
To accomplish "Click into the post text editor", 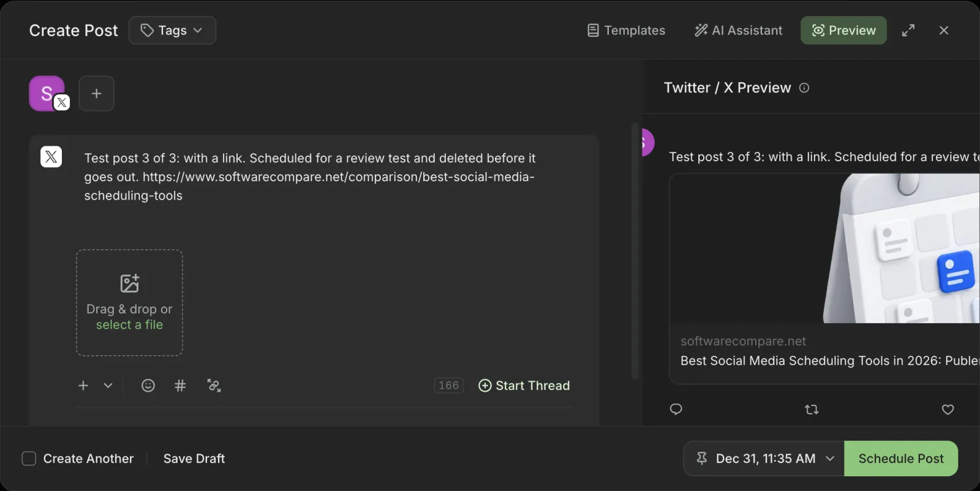I will [310, 177].
